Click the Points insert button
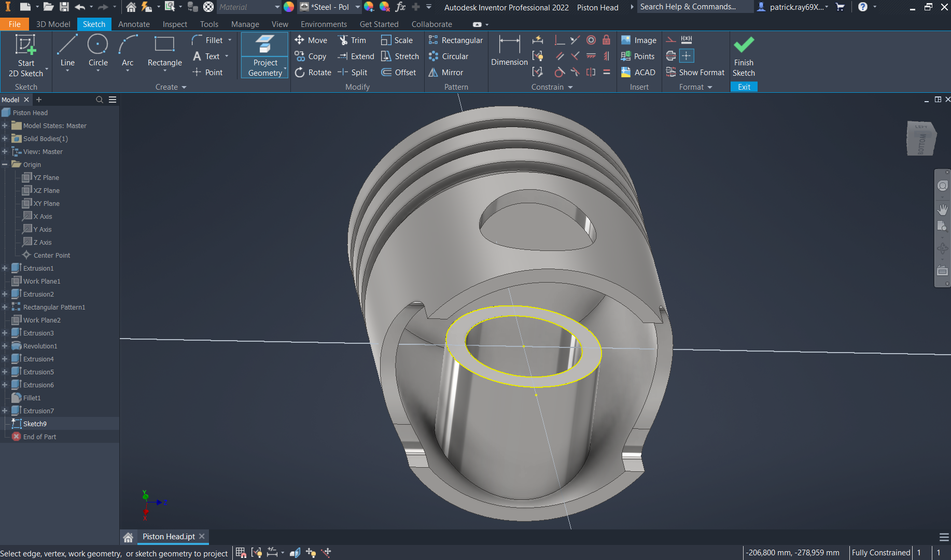Screen dimensions: 951x560 [x=638, y=56]
